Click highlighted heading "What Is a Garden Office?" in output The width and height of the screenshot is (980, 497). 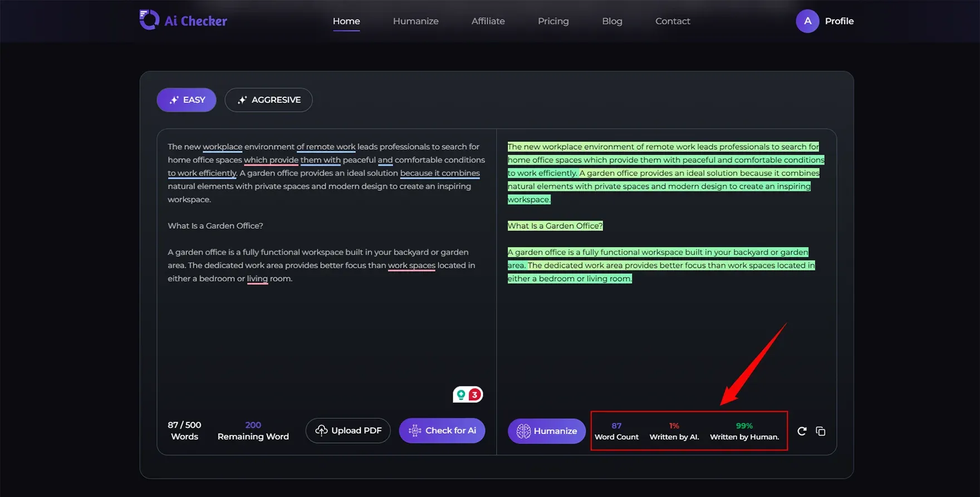point(555,226)
